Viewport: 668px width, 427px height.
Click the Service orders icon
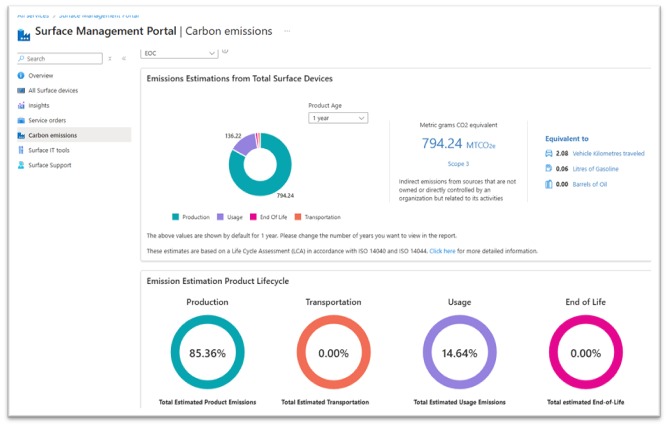[x=21, y=120]
